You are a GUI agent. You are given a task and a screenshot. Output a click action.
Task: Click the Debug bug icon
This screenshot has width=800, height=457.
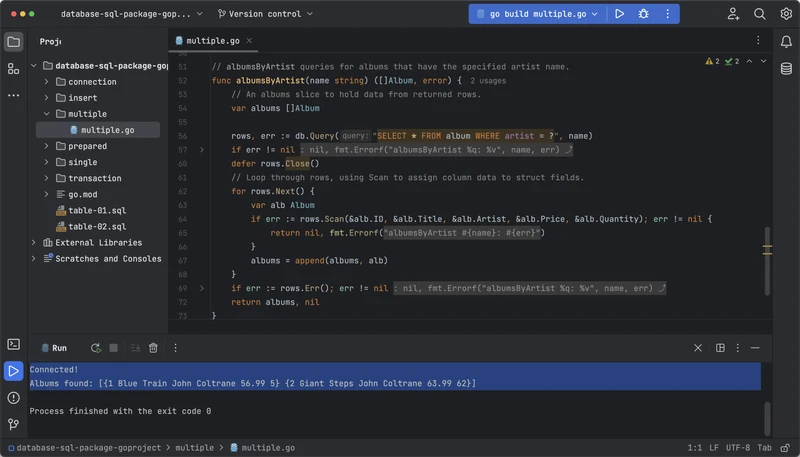(644, 14)
